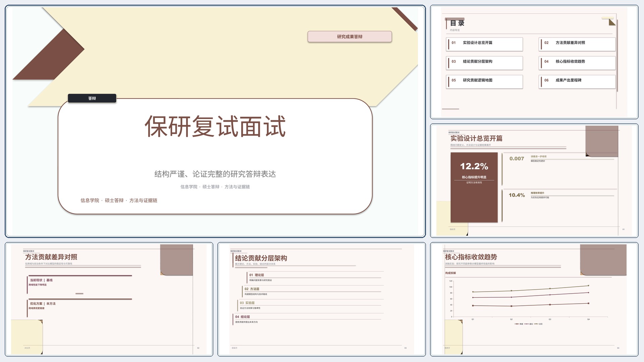Viewport: 644px width, 362px height.
Task: Click the 研究成果答辩 pill label
Action: click(x=350, y=37)
